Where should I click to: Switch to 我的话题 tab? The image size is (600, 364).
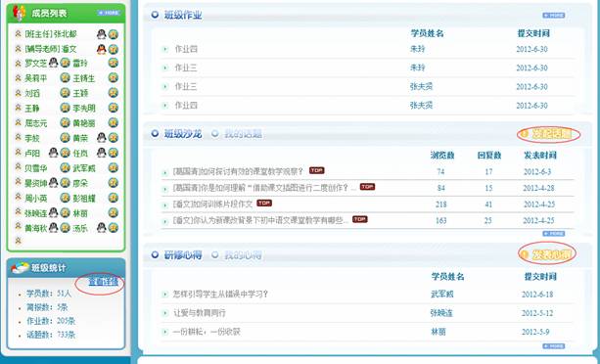tap(243, 134)
